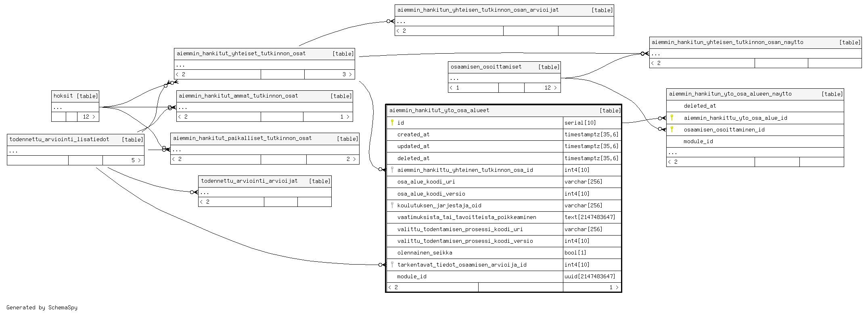Screen dimensions: 868x315
Task: Select the osa_alue_koodi_versio column
Action: (x=431, y=194)
